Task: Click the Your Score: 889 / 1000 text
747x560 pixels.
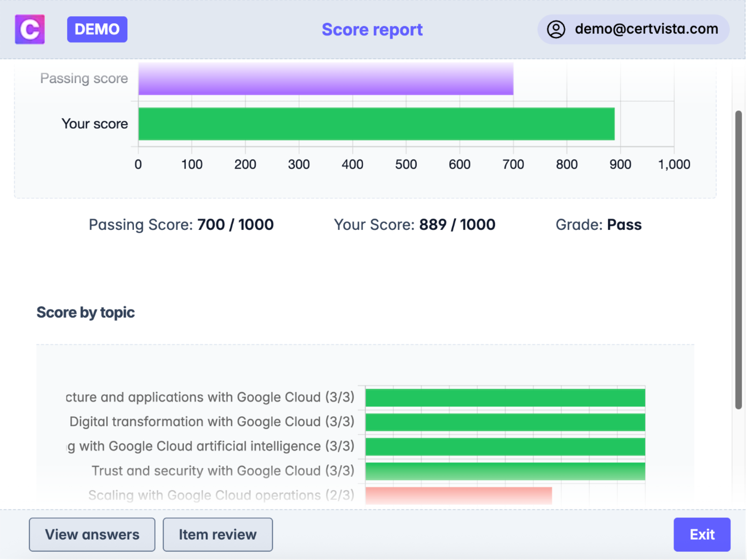Action: pyautogui.click(x=414, y=224)
